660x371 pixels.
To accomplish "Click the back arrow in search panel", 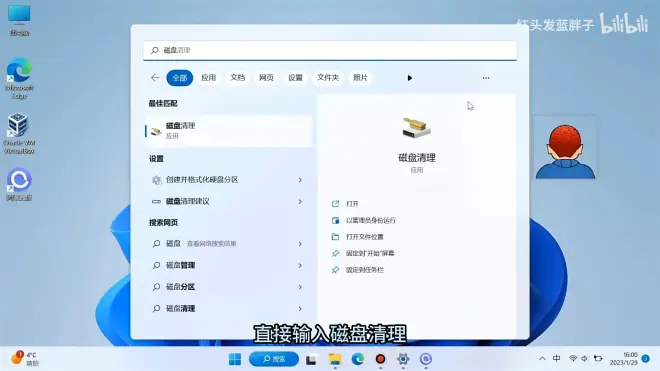I will point(155,77).
